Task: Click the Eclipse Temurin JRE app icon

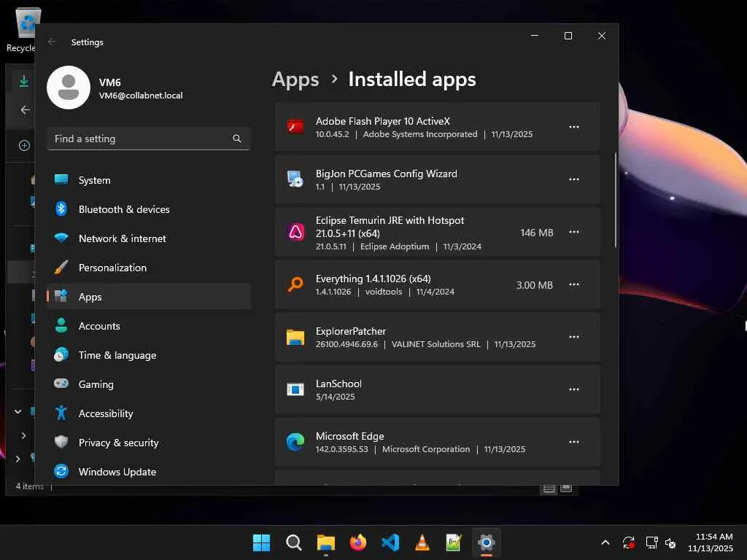Action: point(295,232)
